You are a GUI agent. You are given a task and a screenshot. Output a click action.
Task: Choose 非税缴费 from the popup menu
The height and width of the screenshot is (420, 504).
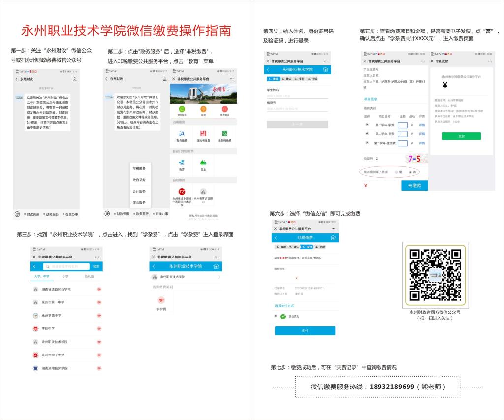pos(139,168)
